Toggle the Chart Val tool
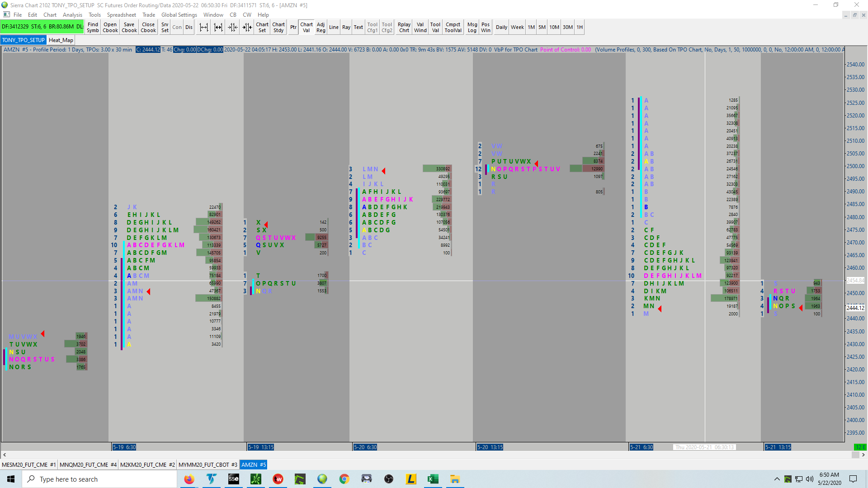Screen dimensions: 868x488 point(306,27)
